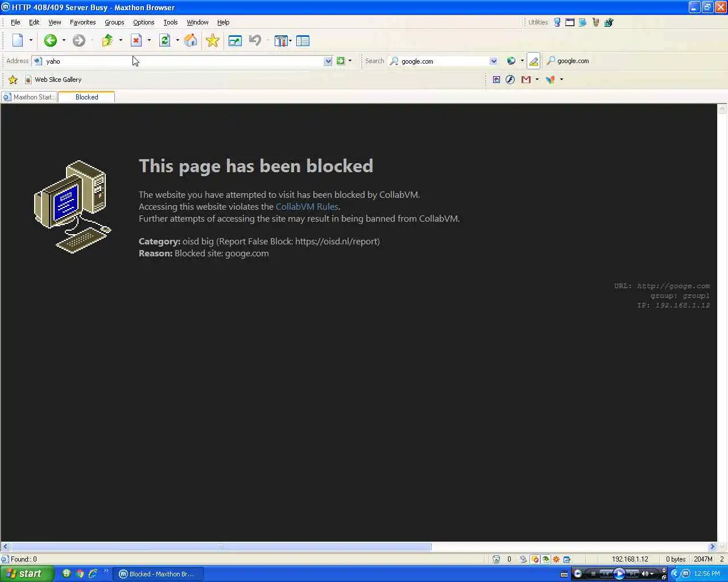This screenshot has height=582, width=728.
Task: Open the Help menu
Action: point(223,22)
